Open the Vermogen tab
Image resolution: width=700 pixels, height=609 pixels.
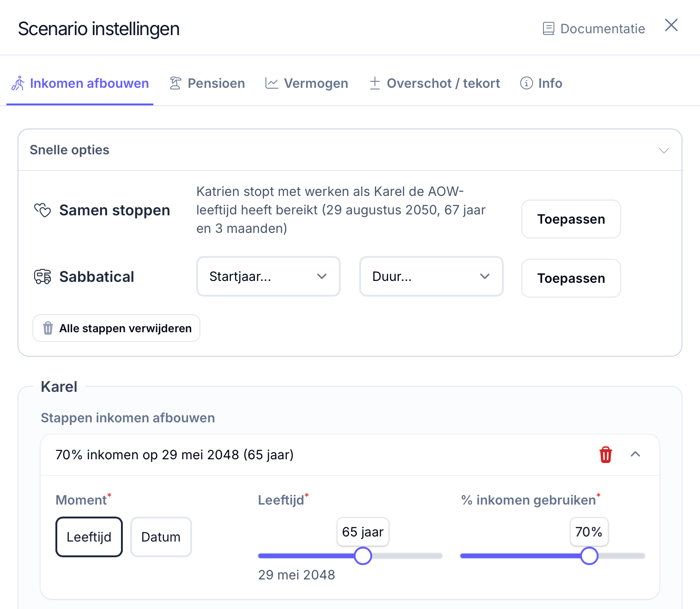tap(307, 83)
